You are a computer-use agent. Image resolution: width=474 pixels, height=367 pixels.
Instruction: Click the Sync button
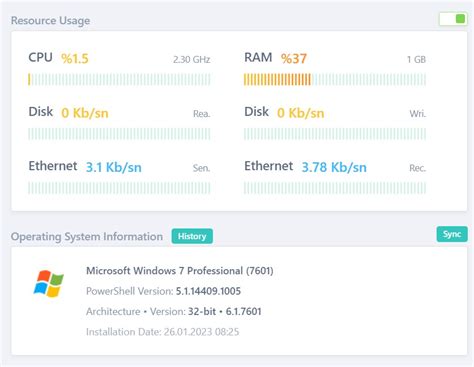(452, 234)
